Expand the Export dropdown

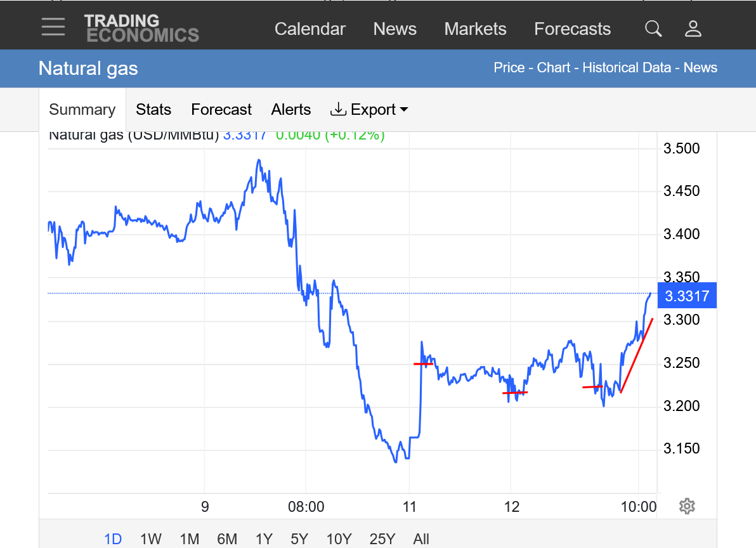(369, 110)
